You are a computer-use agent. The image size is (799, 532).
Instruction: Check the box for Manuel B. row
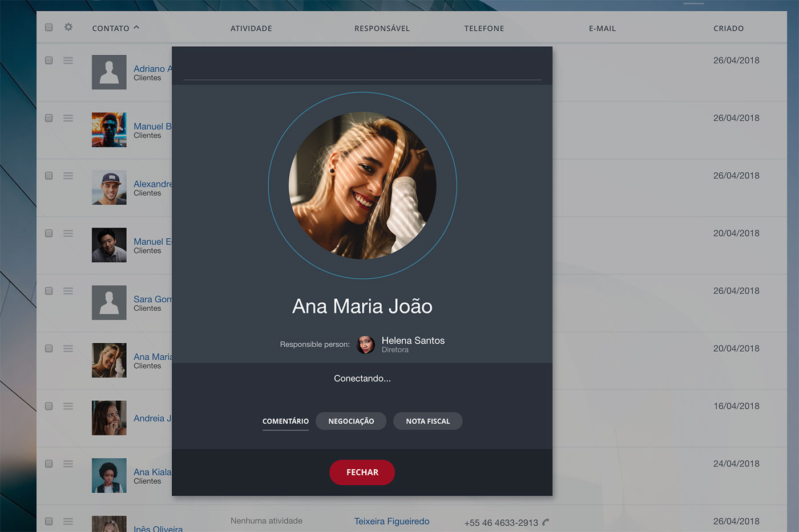[49, 118]
